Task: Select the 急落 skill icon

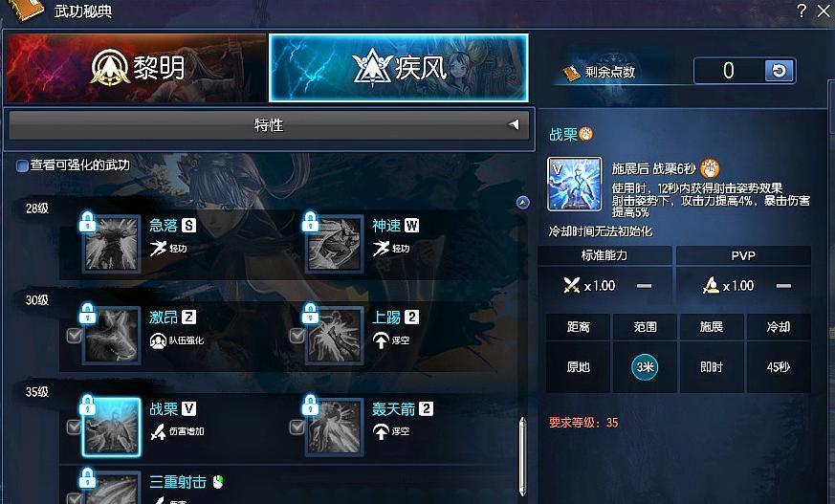Action: pyautogui.click(x=112, y=243)
